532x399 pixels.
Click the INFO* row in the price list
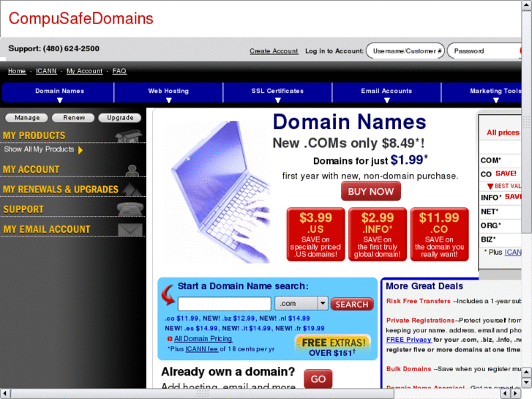[x=501, y=197]
